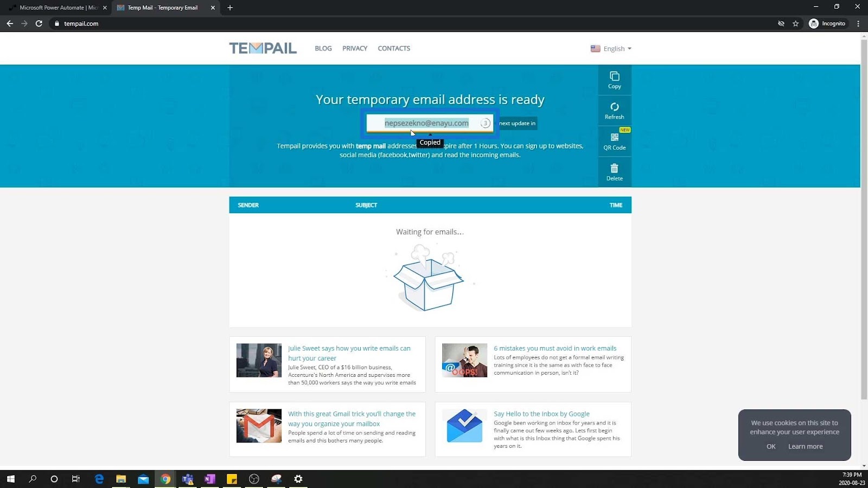Accept cookies with the OK button
The width and height of the screenshot is (868, 488).
[x=771, y=446]
